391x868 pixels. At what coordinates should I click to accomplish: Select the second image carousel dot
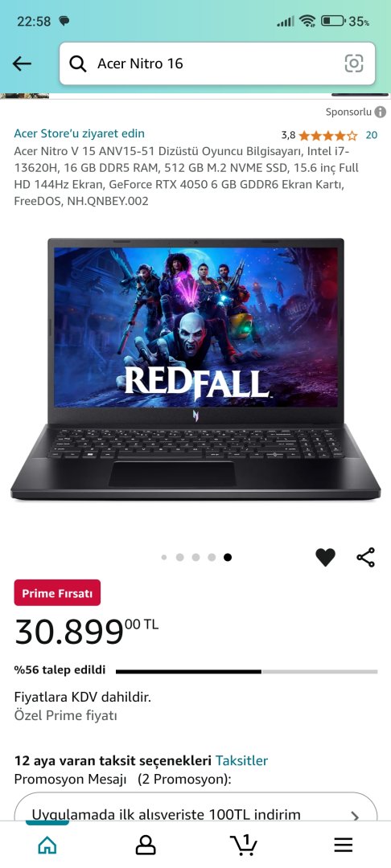pyautogui.click(x=180, y=558)
